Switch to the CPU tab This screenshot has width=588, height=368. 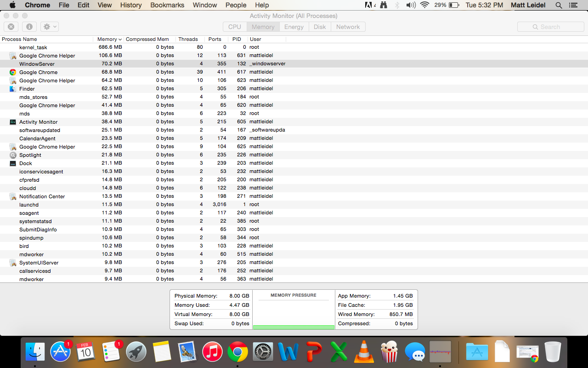point(235,27)
